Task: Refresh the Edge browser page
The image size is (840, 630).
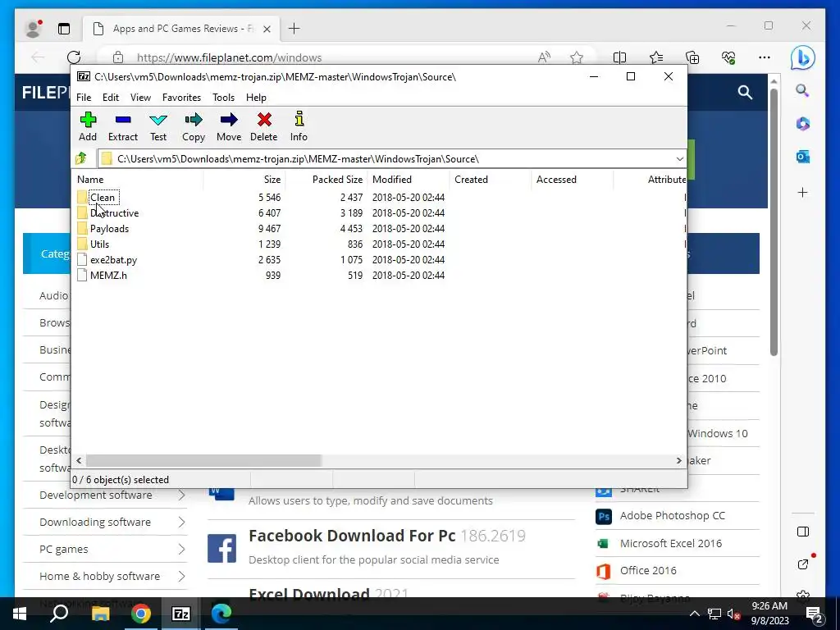Action: click(74, 57)
